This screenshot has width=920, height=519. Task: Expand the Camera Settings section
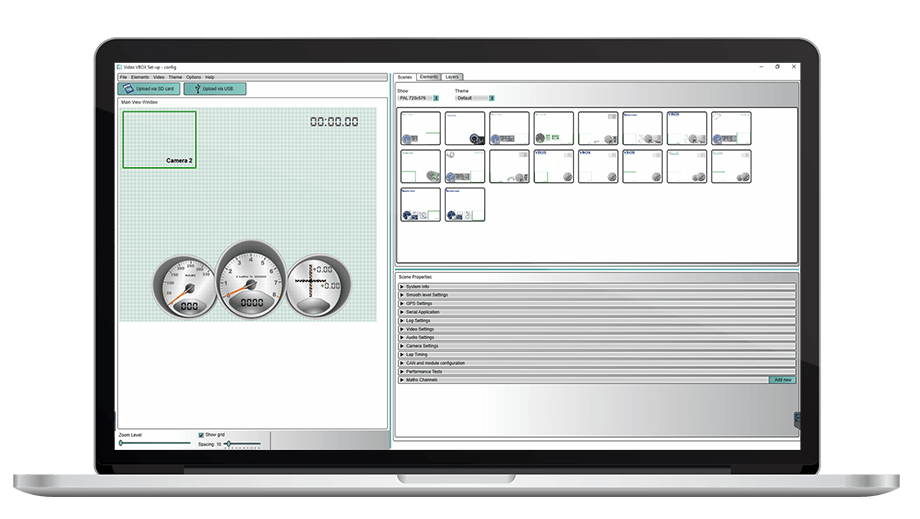pyautogui.click(x=424, y=346)
